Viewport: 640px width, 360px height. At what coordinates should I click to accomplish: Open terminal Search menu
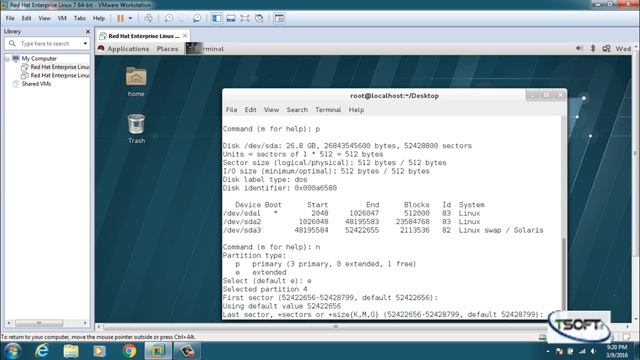pos(297,110)
